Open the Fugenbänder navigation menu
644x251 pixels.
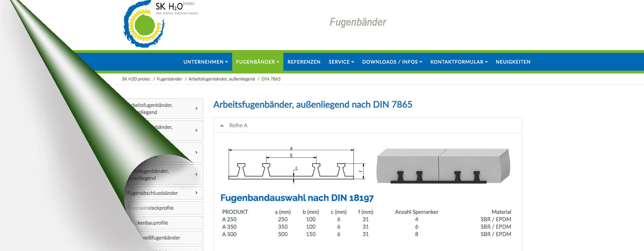[257, 62]
